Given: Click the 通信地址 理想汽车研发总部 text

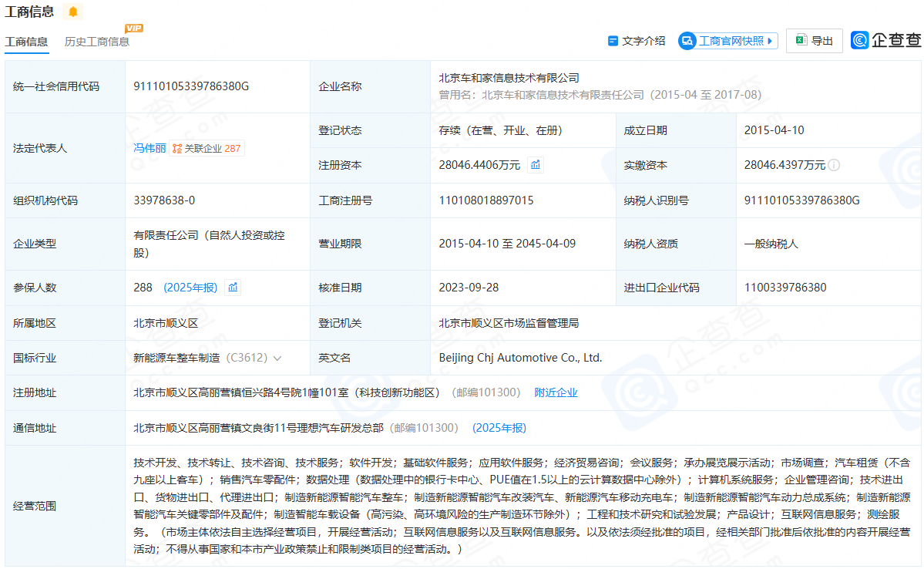Looking at the screenshot, I should click(258, 427).
